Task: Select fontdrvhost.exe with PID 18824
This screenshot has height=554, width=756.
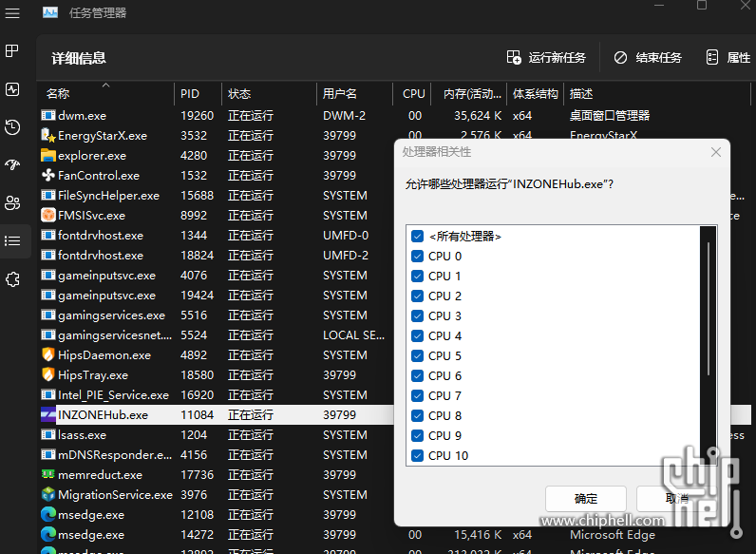Action: [x=216, y=255]
